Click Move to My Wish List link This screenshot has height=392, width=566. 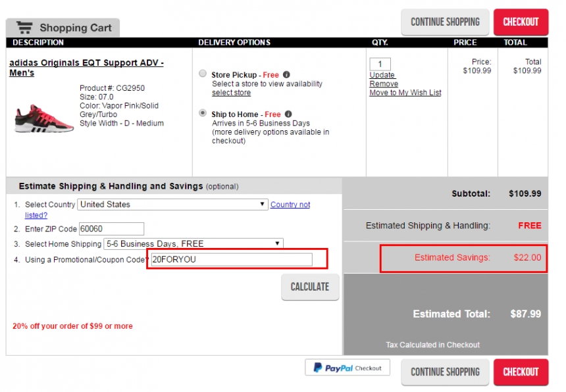405,93
